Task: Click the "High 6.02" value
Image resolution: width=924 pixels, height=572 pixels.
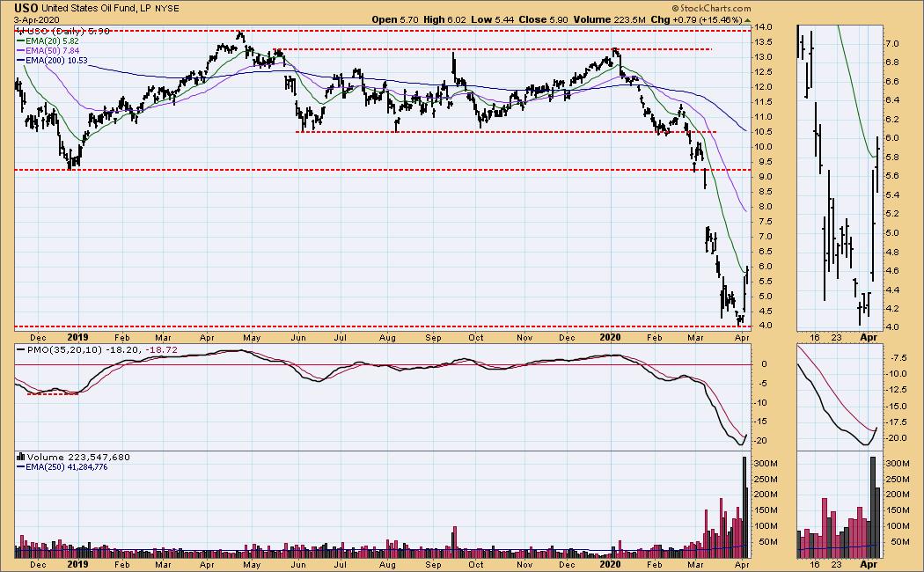Action: pyautogui.click(x=445, y=19)
